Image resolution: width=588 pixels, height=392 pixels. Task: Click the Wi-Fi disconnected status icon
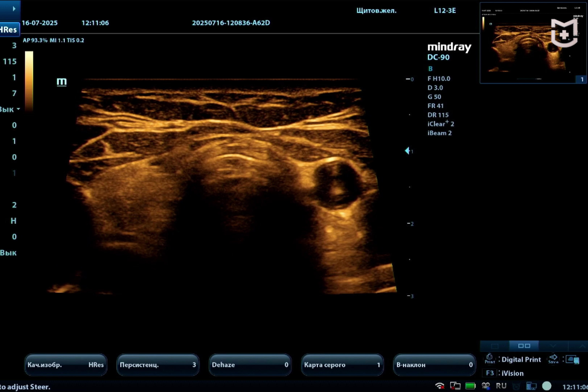[440, 386]
